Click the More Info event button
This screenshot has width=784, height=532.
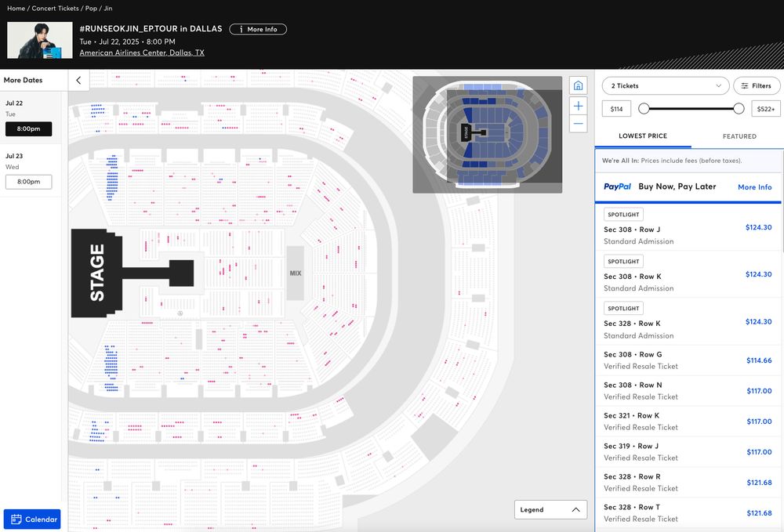(x=258, y=29)
